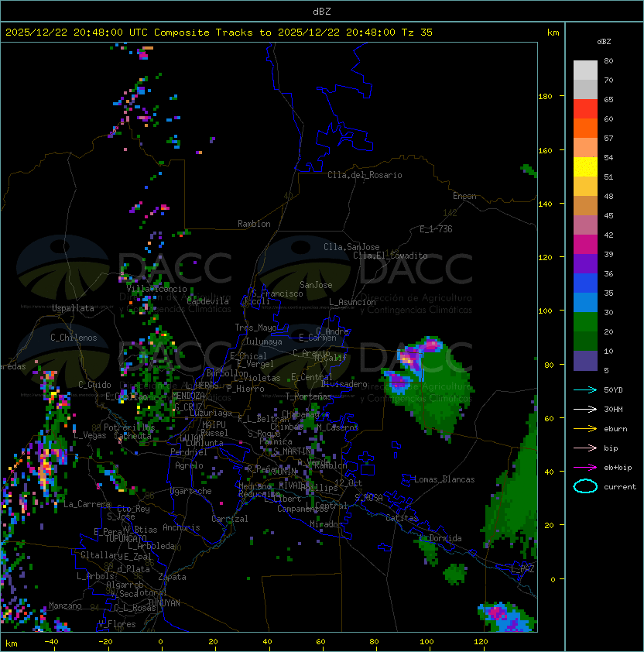This screenshot has height=652, width=644.
Task: Select the slate 5-10 dBZ legend swatch
Action: (585, 361)
